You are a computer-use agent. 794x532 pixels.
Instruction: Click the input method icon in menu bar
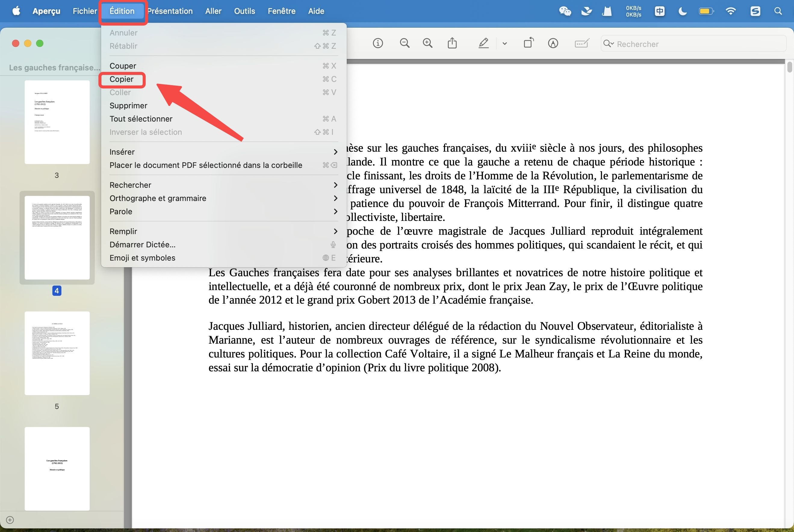click(660, 11)
